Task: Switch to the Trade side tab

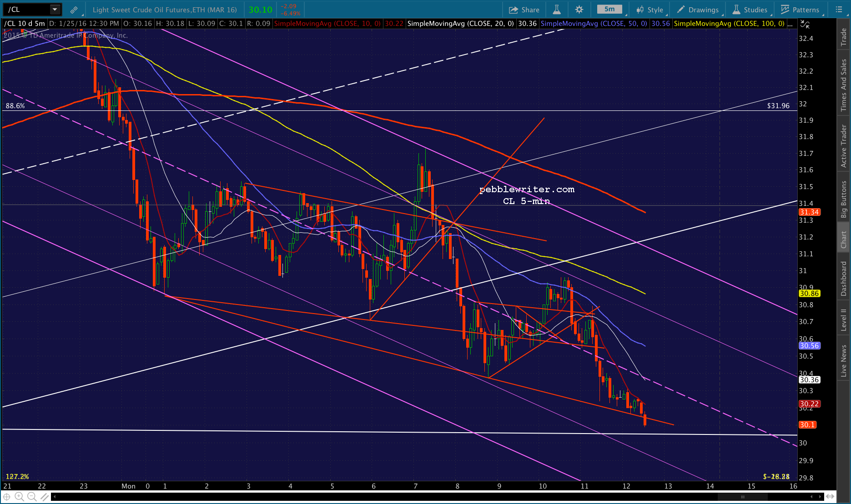Action: click(844, 37)
